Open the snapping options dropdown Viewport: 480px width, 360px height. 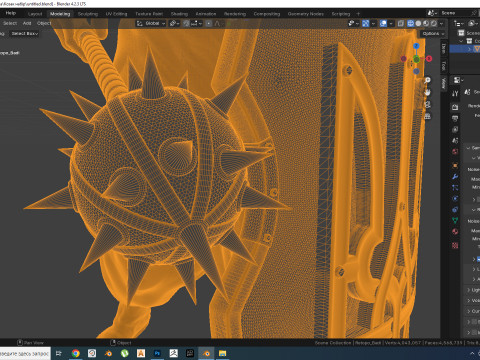196,23
